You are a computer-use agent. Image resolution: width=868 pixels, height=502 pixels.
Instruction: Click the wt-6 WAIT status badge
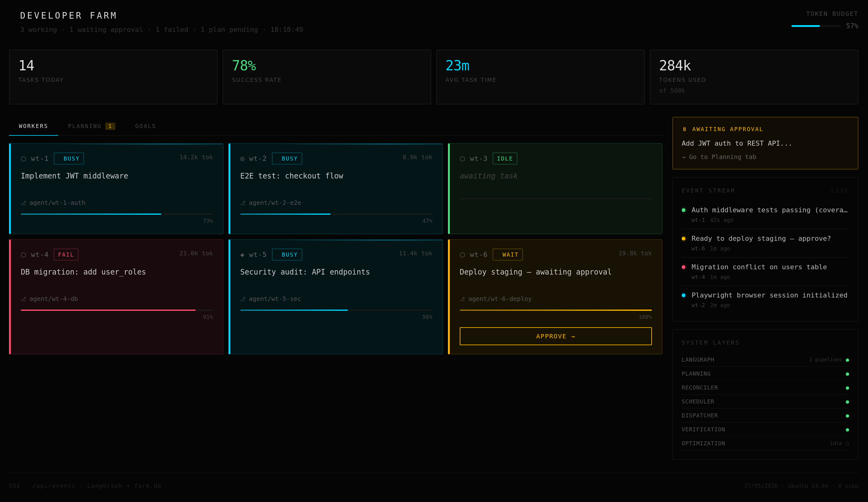point(508,254)
